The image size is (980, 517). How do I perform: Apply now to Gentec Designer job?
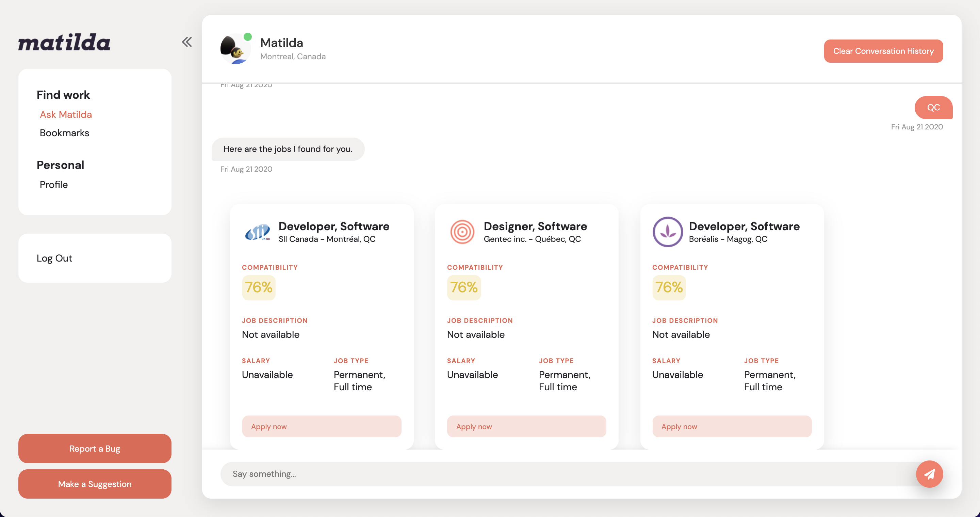pos(526,426)
